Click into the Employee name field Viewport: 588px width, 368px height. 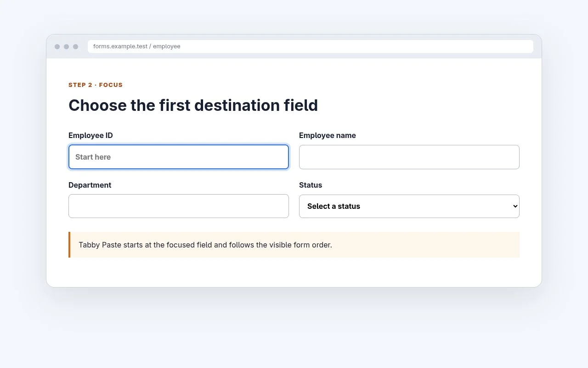click(409, 157)
